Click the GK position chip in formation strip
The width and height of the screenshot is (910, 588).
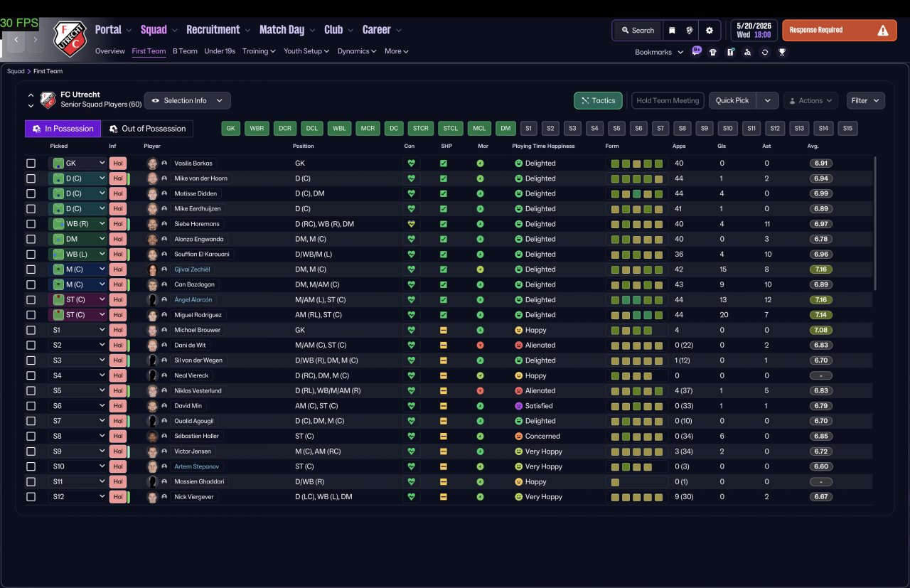tap(230, 129)
